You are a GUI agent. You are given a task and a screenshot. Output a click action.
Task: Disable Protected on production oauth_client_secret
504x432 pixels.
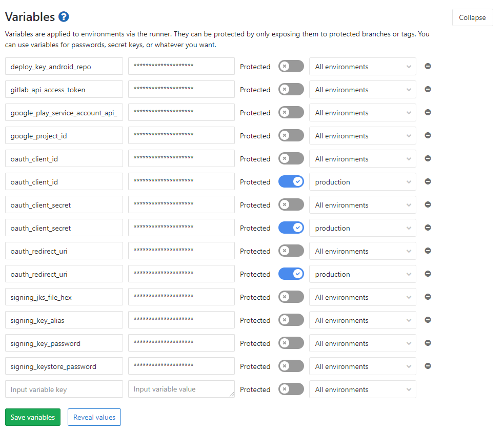click(x=291, y=228)
